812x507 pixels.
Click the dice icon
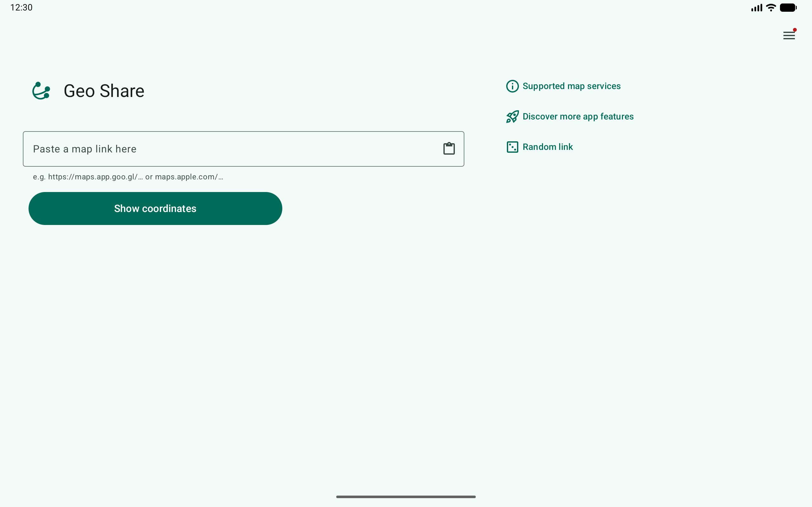(512, 147)
